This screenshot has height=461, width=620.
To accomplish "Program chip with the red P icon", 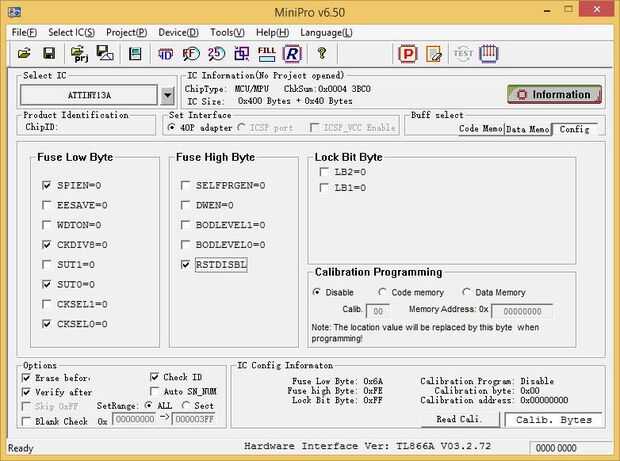I will click(x=408, y=54).
